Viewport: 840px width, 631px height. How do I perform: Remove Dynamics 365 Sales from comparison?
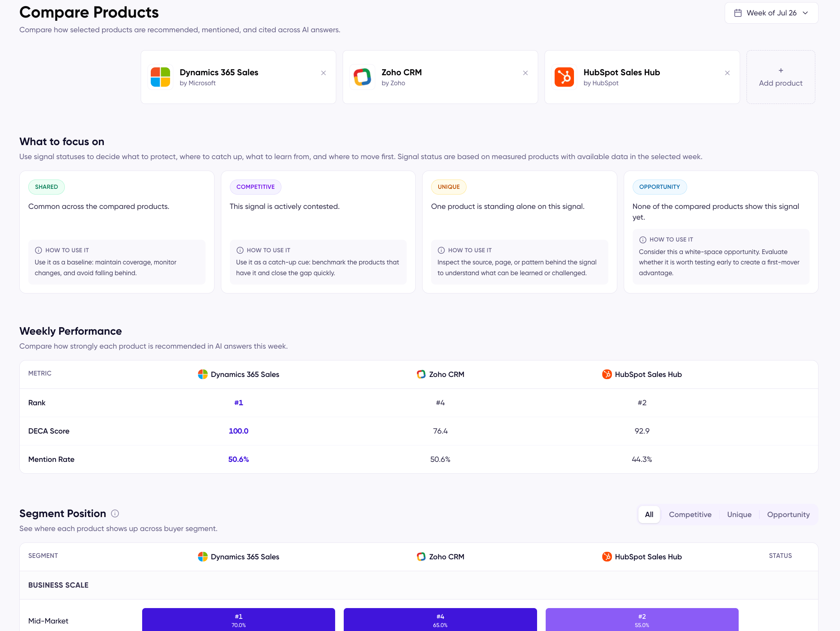coord(323,73)
